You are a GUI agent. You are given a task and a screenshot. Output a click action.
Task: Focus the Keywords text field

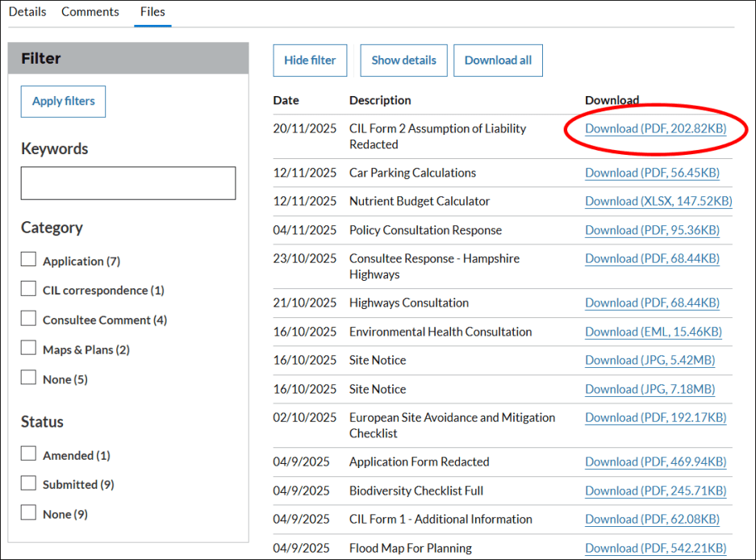[128, 183]
